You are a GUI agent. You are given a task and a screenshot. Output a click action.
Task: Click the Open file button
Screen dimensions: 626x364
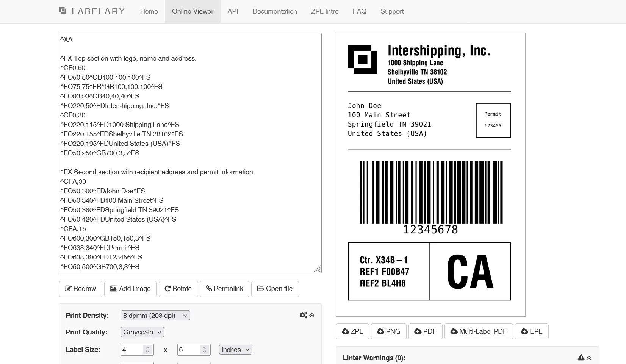pyautogui.click(x=275, y=289)
